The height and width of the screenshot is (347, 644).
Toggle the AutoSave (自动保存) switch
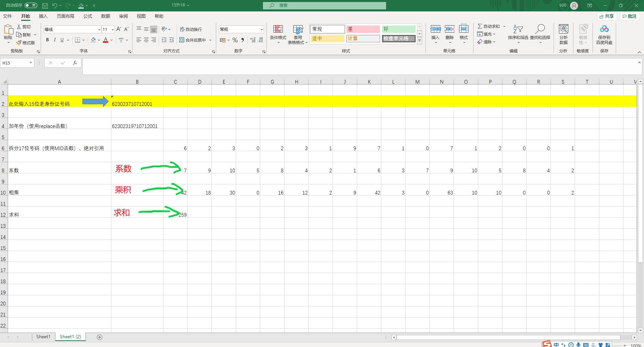31,5
